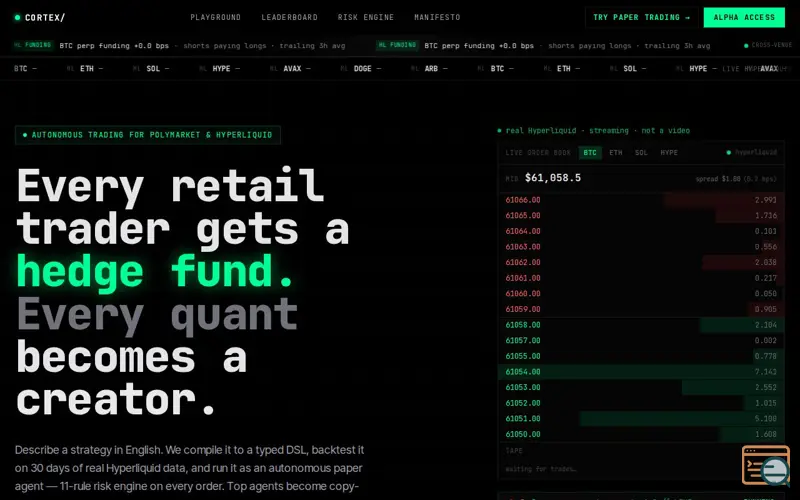The height and width of the screenshot is (500, 800).
Task: Click the Cross-Venue status indicator
Action: click(x=768, y=45)
